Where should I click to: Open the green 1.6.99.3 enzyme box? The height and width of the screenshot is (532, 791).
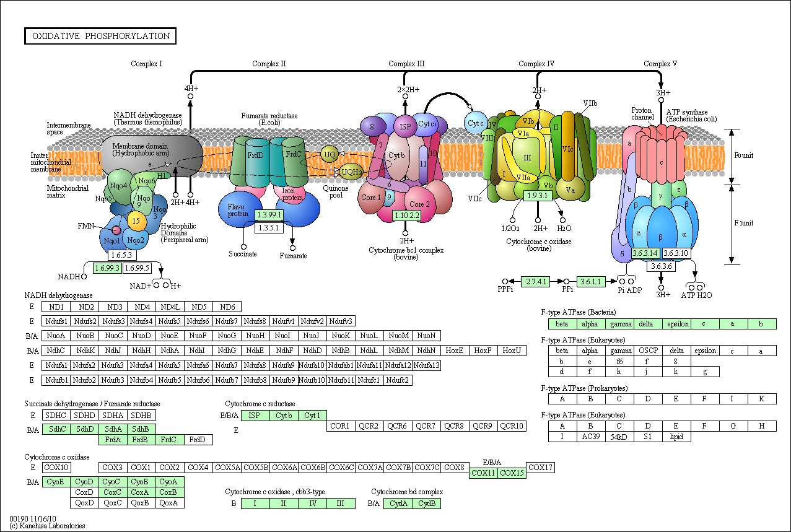tap(107, 268)
